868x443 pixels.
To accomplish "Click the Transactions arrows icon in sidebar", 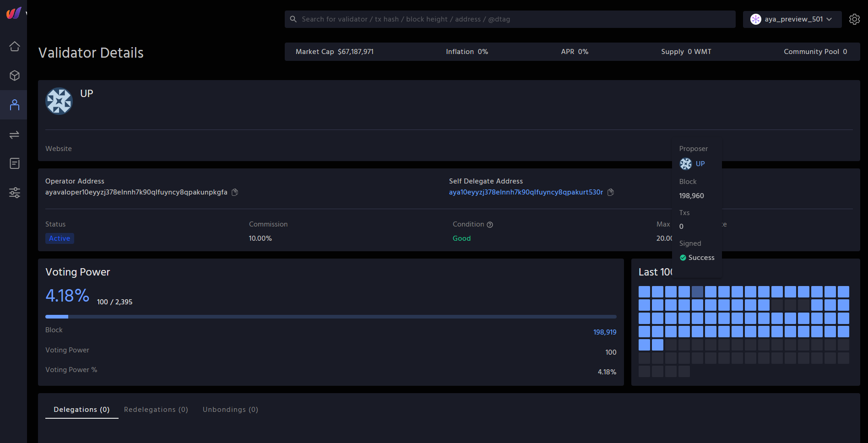I will [x=14, y=134].
